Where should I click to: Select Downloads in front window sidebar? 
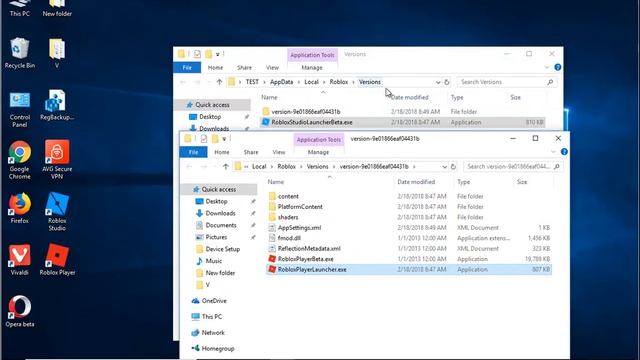pos(220,213)
